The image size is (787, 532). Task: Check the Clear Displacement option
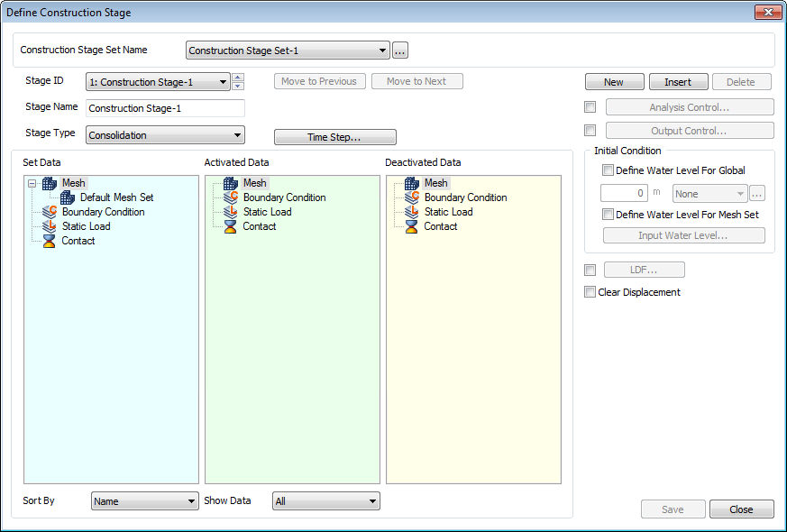point(590,292)
